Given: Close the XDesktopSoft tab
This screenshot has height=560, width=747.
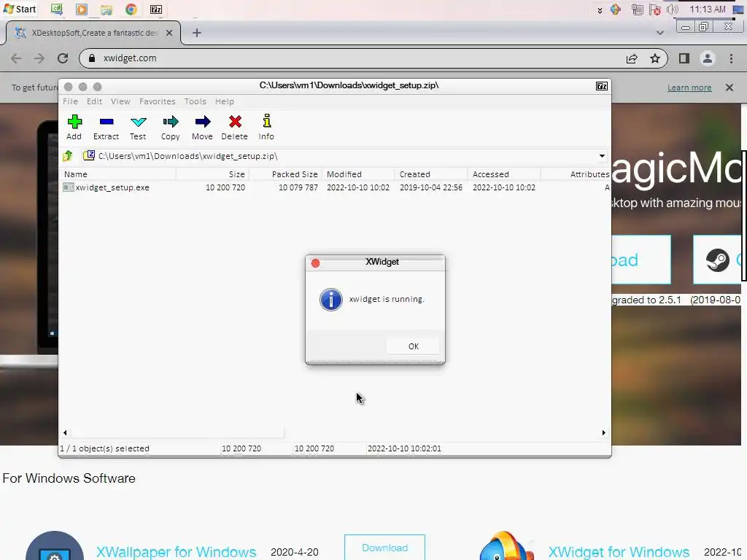Looking at the screenshot, I should (x=169, y=33).
